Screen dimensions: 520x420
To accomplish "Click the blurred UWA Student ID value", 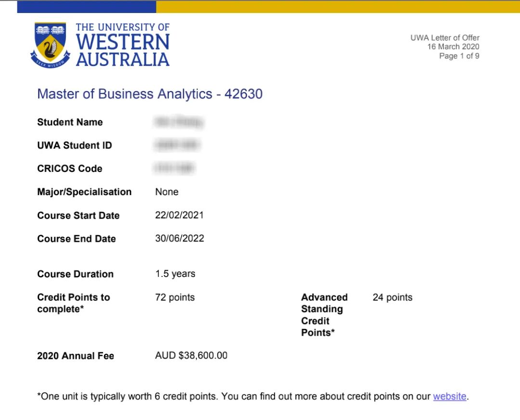I will pos(176,145).
